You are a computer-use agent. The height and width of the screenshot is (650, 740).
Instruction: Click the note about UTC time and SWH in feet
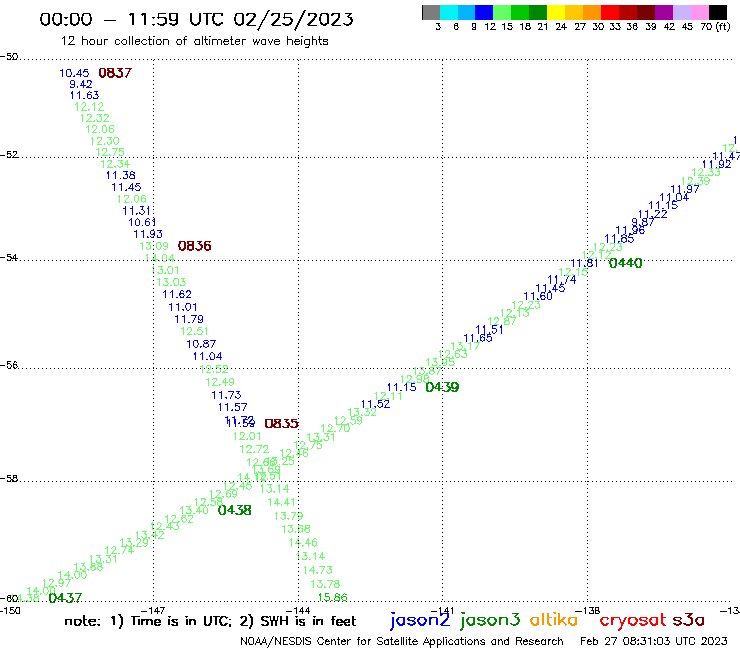(210, 621)
